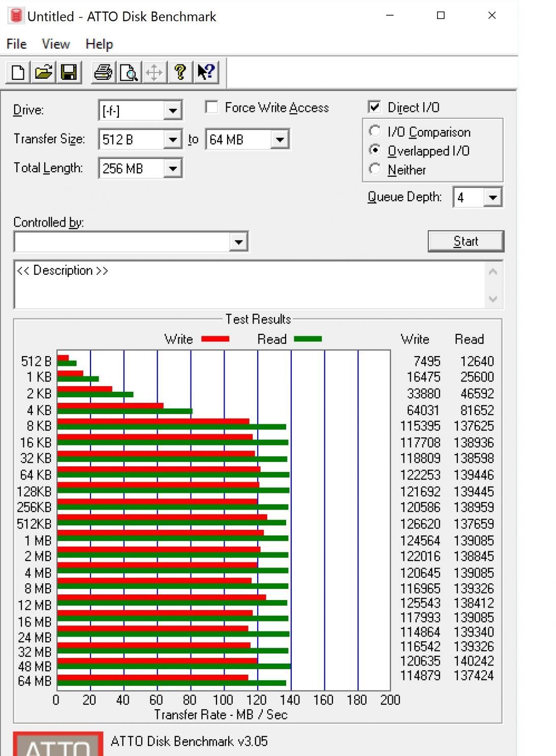Choose the Neither radio option
This screenshot has height=756, width=556.
(x=375, y=169)
